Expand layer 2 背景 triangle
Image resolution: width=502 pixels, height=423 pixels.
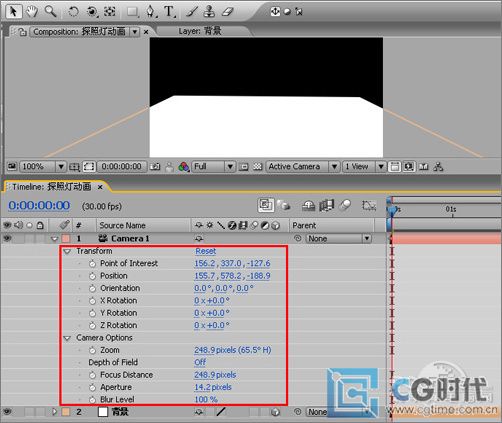coord(55,412)
